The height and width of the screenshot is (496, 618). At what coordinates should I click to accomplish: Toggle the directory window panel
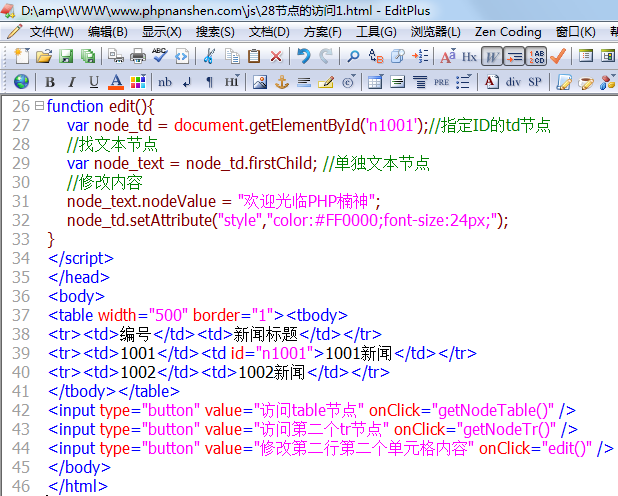(608, 56)
